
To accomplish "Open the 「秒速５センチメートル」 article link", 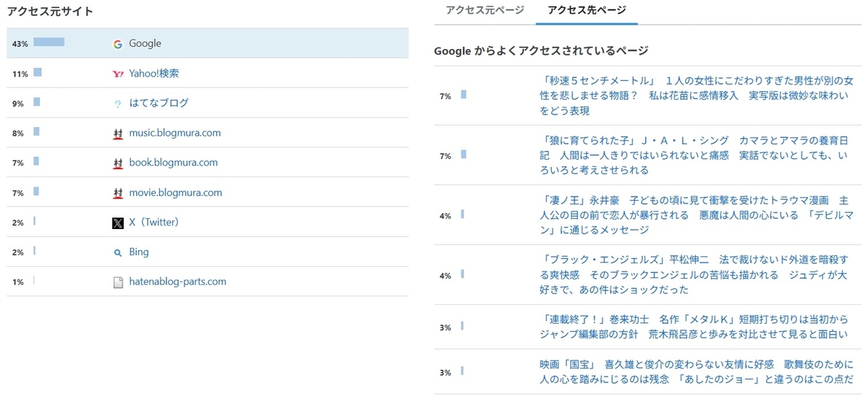I will (696, 95).
